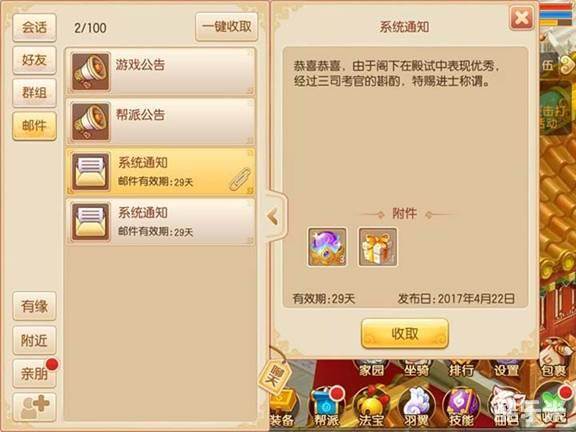Click the gift box attachment item
576x432 pixels.
click(378, 246)
